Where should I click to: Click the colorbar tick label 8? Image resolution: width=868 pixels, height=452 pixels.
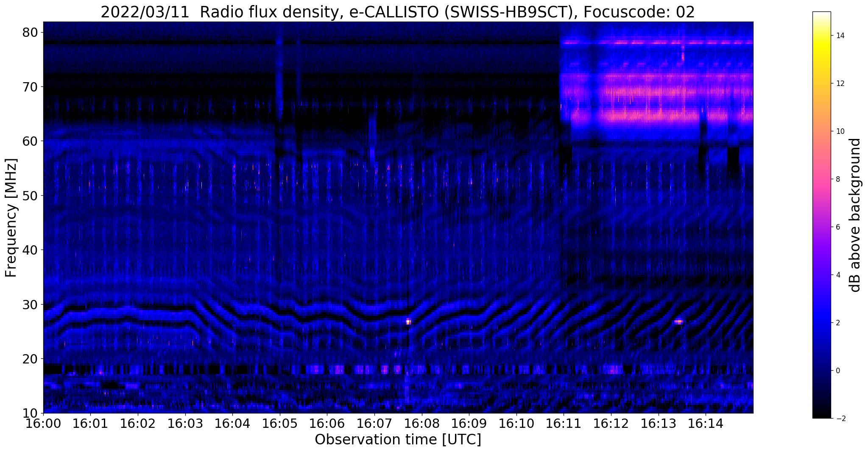pos(837,180)
